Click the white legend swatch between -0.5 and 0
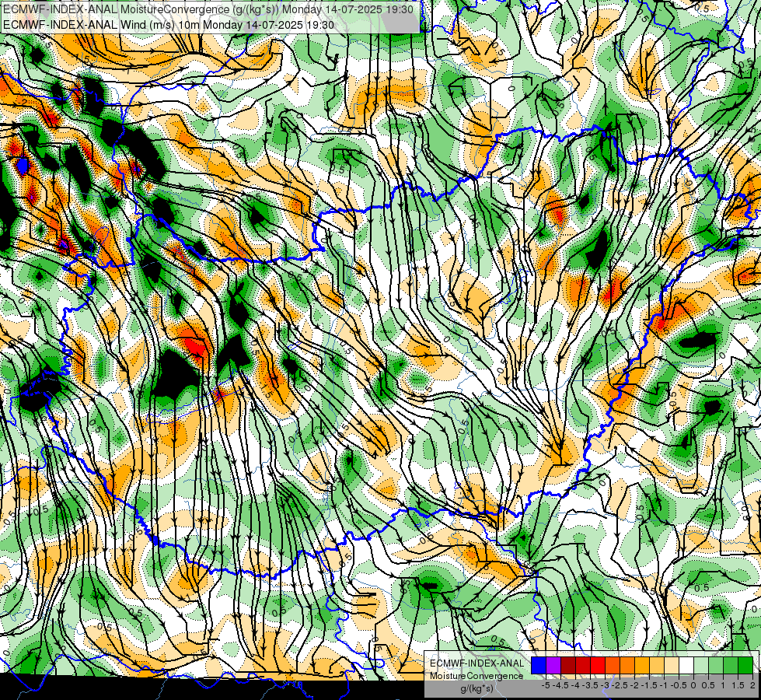The width and height of the screenshot is (761, 700). coord(686,666)
